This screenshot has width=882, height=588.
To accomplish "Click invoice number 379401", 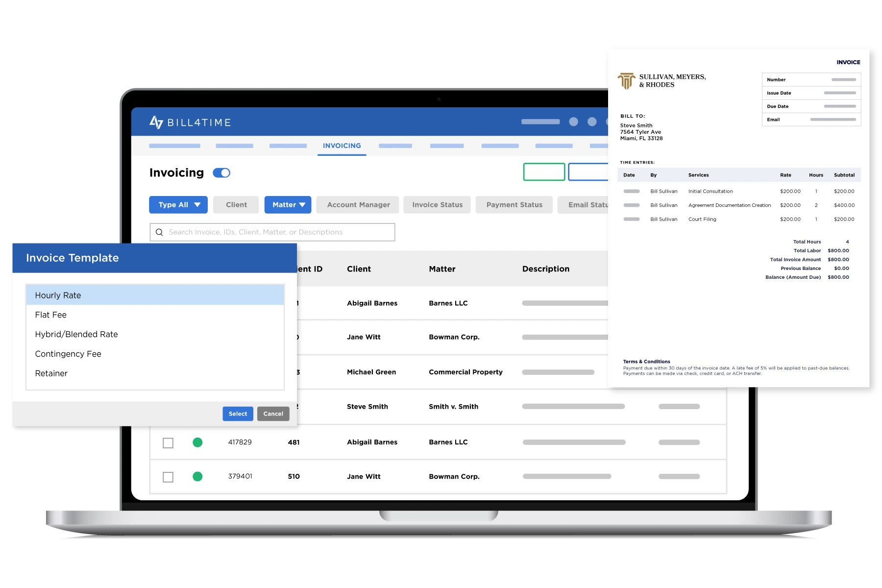I will pyautogui.click(x=240, y=476).
